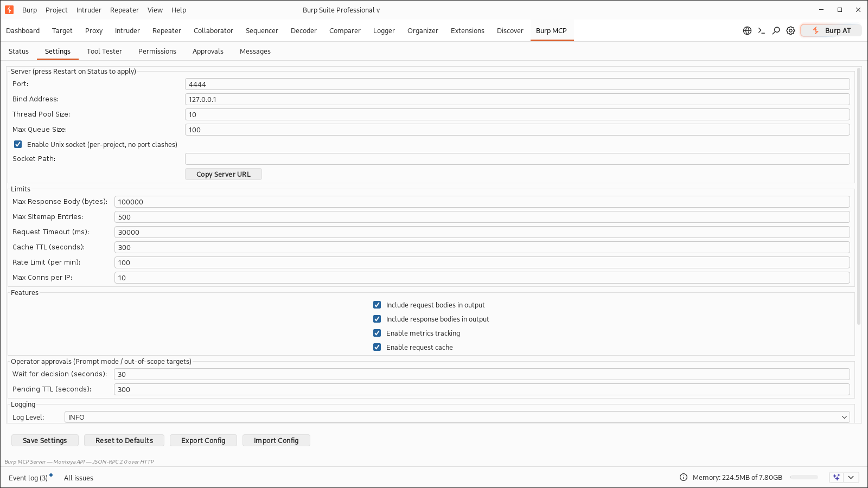Image resolution: width=868 pixels, height=488 pixels.
Task: Click Reset to Defaults button
Action: point(124,440)
